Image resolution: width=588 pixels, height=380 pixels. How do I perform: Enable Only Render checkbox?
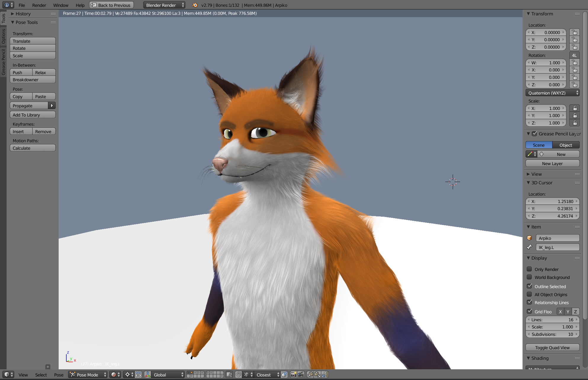coord(529,269)
